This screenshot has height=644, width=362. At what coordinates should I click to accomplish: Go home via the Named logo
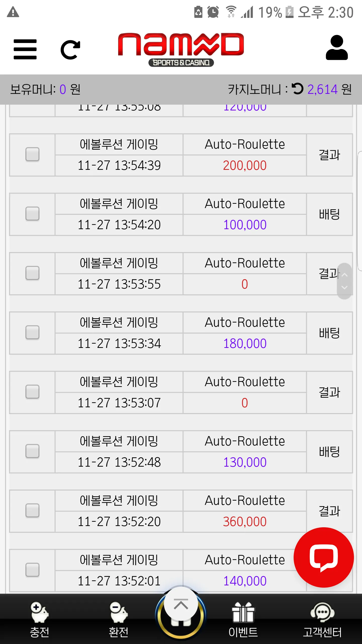pos(181,49)
